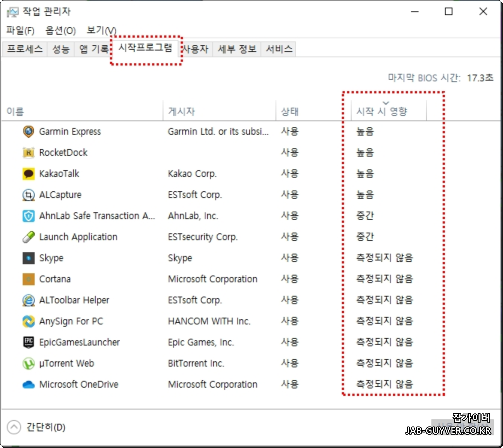Click publisher Kakao Corp.
Image resolution: width=503 pixels, height=448 pixels.
point(192,174)
